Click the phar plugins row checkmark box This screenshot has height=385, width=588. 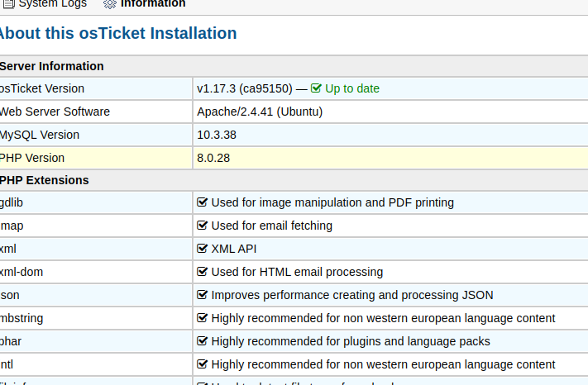click(x=202, y=341)
